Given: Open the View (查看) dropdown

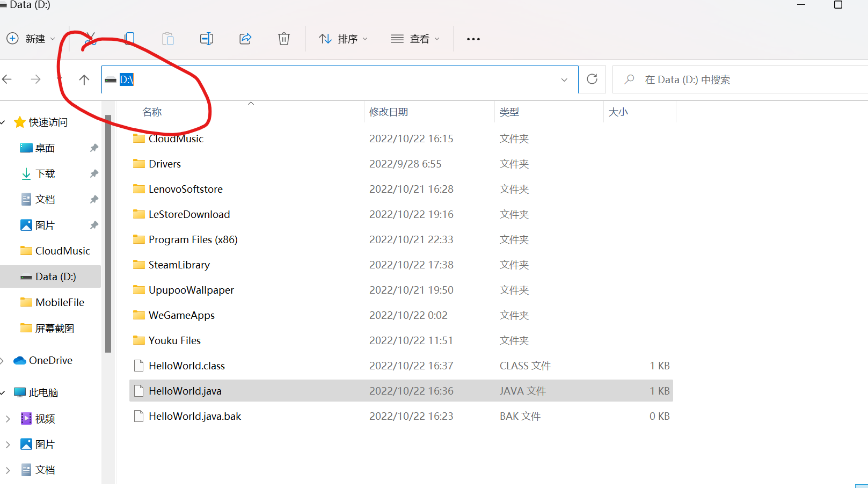Looking at the screenshot, I should 415,39.
